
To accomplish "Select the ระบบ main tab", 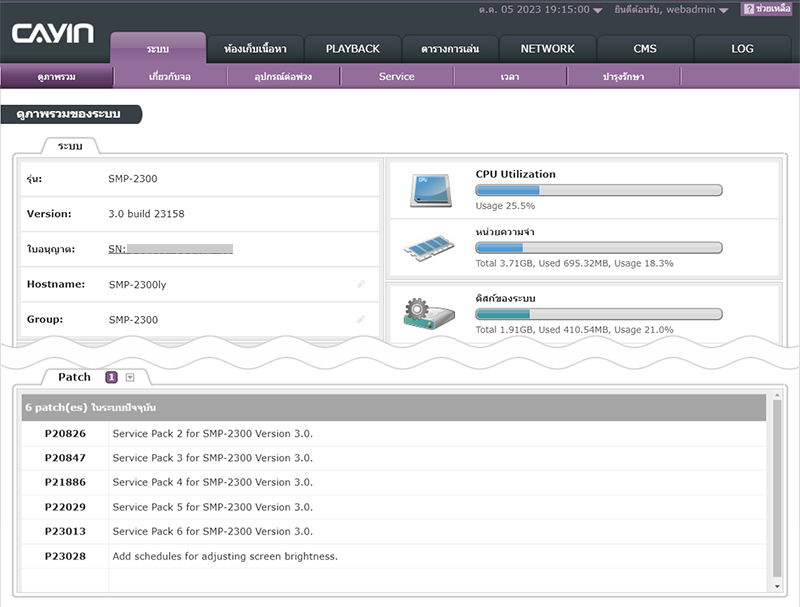I will tap(158, 48).
